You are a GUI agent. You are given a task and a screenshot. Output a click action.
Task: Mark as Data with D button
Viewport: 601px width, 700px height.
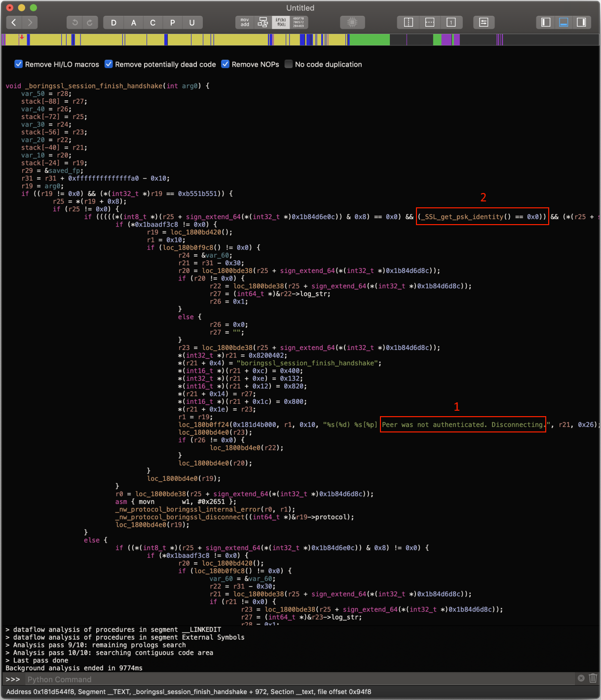point(113,22)
